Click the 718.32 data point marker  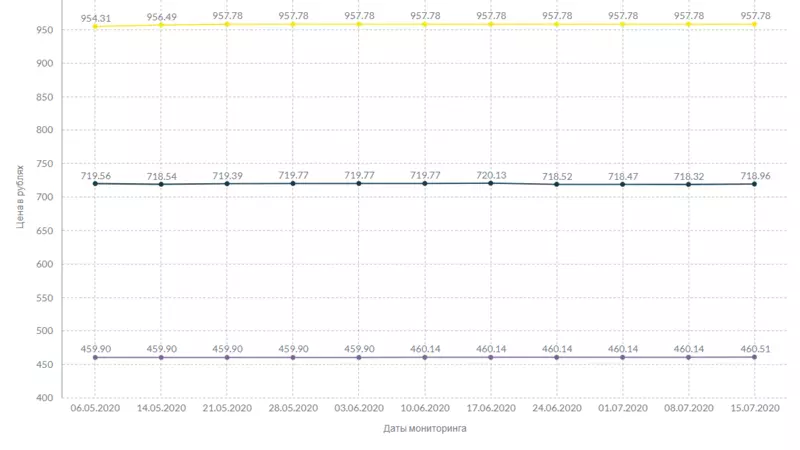point(689,184)
